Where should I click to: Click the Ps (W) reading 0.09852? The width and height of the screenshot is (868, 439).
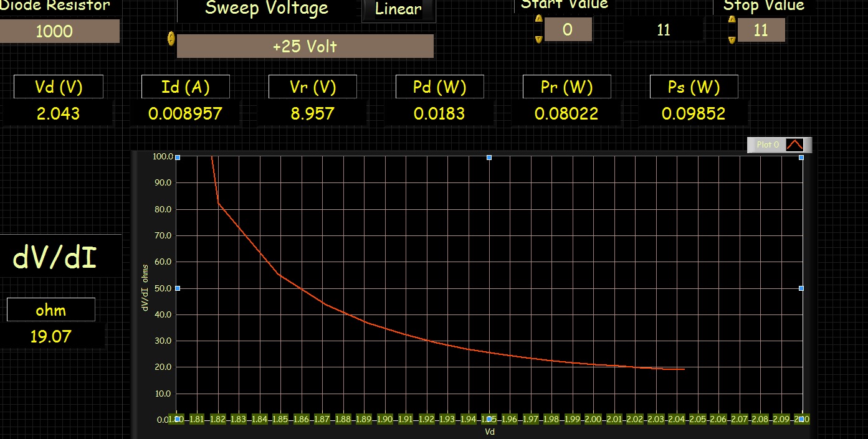click(694, 113)
